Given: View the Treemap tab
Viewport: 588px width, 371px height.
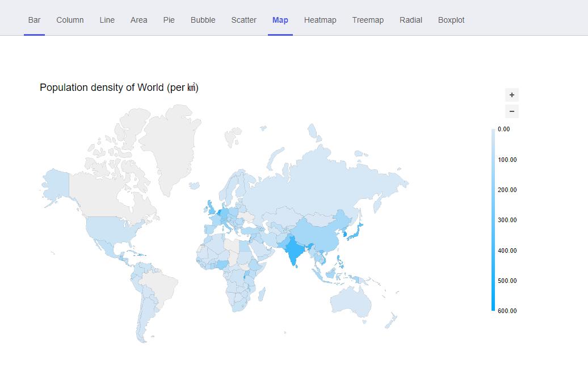Looking at the screenshot, I should [368, 20].
